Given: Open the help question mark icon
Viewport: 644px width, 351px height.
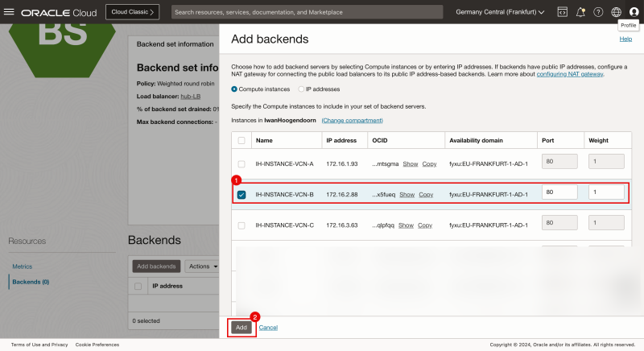Looking at the screenshot, I should click(598, 12).
